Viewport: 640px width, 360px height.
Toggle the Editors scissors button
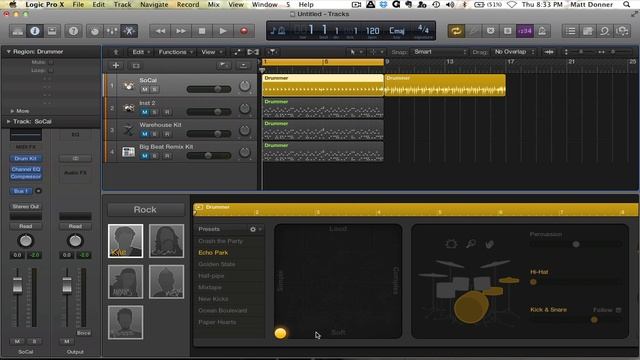[129, 31]
